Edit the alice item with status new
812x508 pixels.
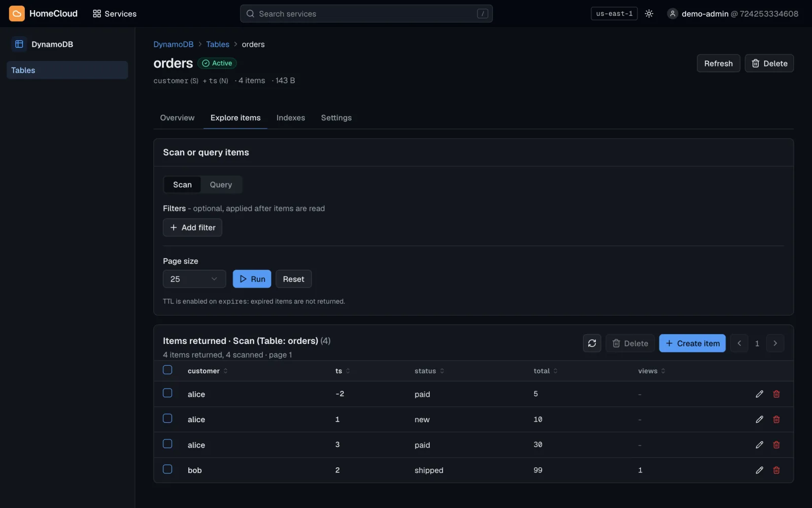point(759,420)
